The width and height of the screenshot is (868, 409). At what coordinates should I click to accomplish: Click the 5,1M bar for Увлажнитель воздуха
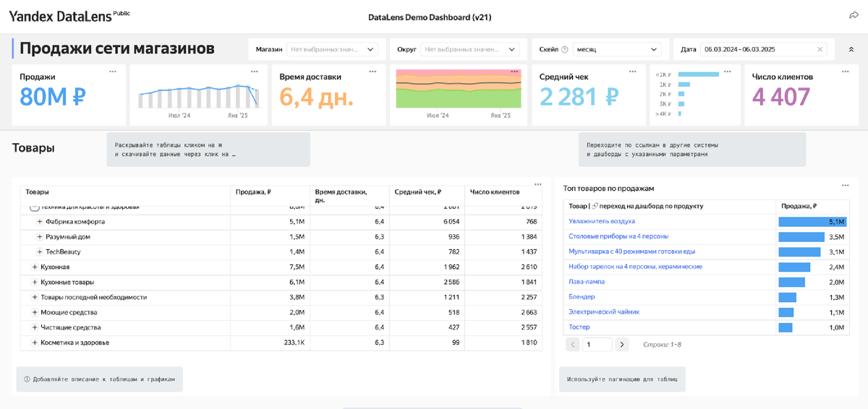tap(812, 222)
